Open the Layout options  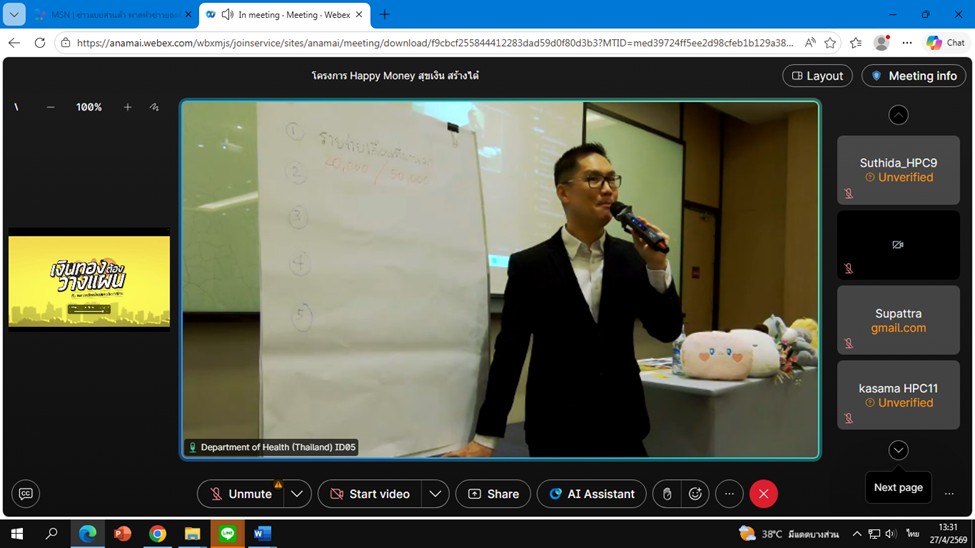click(817, 76)
